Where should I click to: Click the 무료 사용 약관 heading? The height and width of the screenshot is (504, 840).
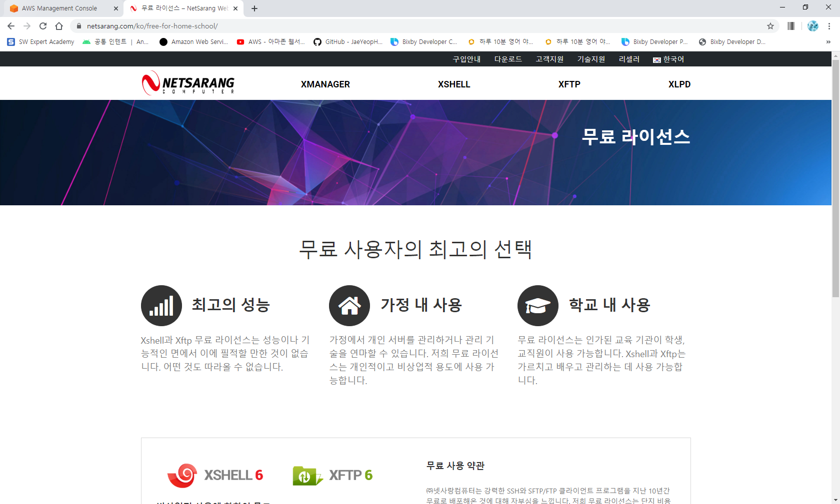coord(455,466)
